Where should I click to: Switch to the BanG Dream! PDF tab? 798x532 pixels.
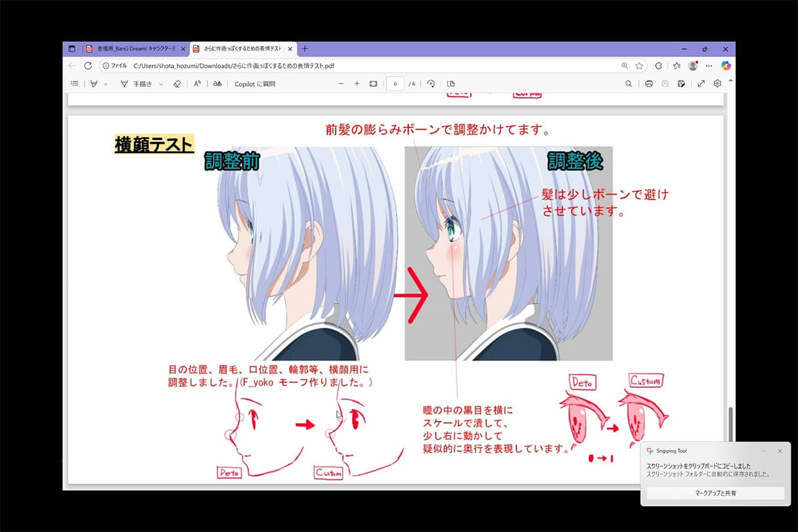135,49
